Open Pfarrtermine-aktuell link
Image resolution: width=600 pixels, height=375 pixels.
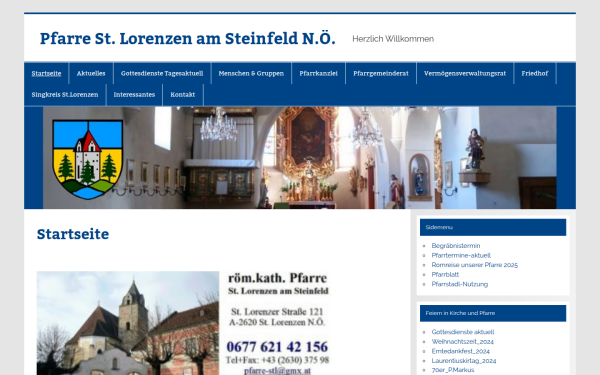point(461,255)
